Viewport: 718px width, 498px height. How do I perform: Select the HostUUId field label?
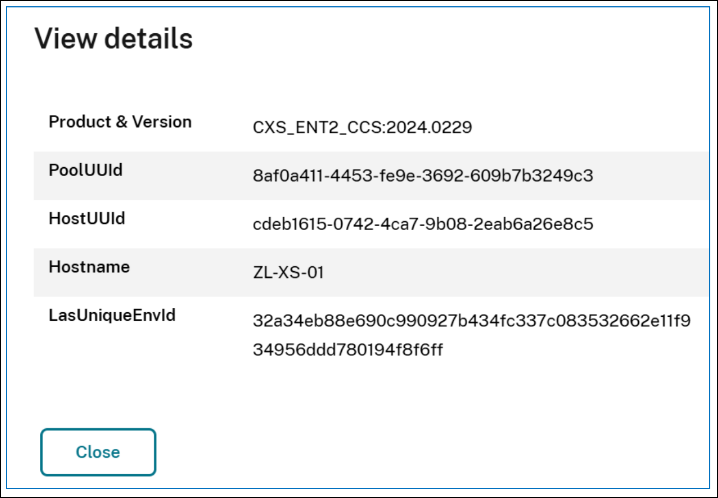[87, 218]
